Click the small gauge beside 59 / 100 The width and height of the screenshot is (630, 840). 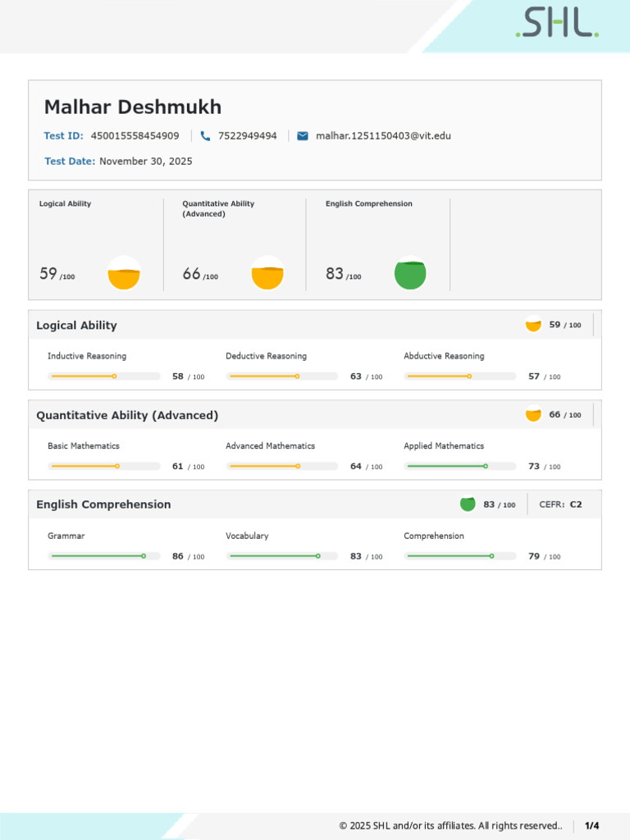[x=533, y=325]
